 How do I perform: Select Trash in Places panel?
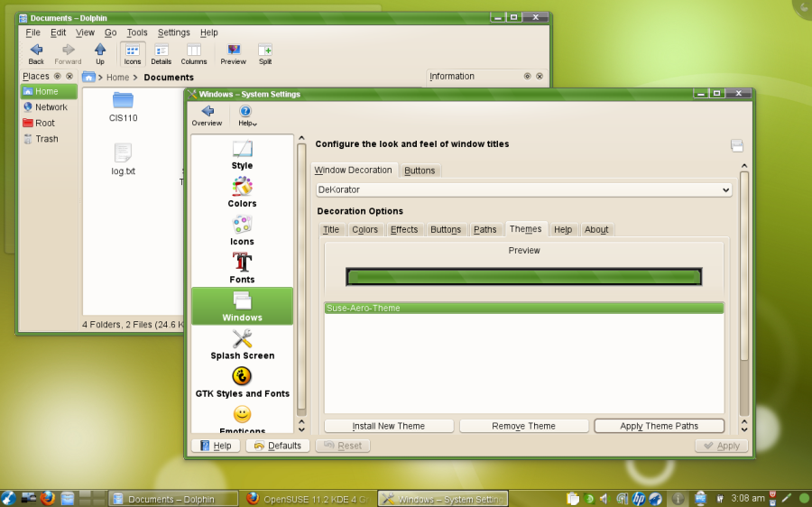click(49, 139)
